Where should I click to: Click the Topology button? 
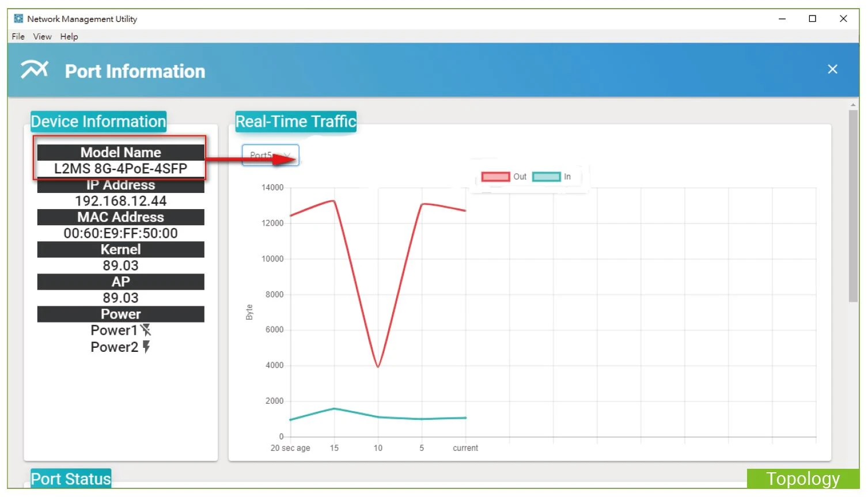802,479
